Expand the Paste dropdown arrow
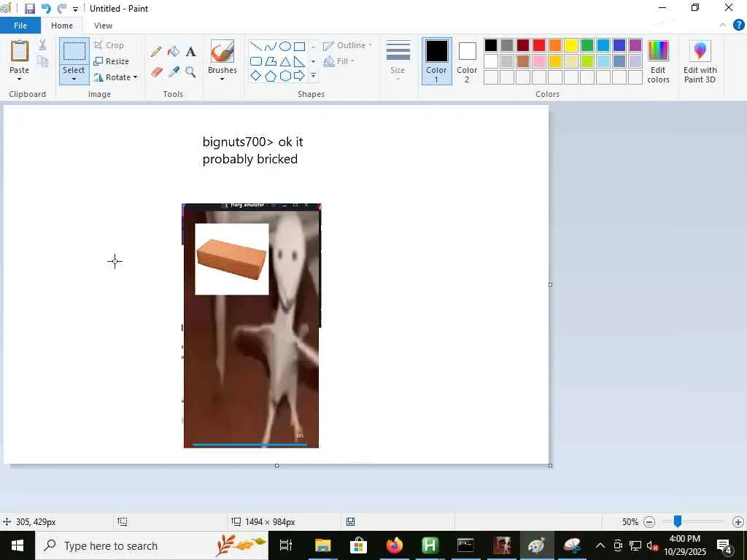Image resolution: width=747 pixels, height=560 pixels. tap(19, 79)
